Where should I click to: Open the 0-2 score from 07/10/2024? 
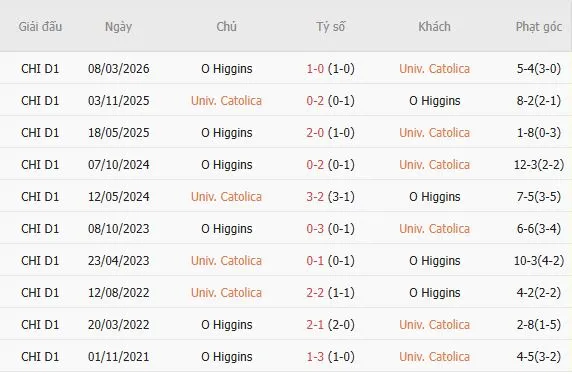pyautogui.click(x=315, y=165)
